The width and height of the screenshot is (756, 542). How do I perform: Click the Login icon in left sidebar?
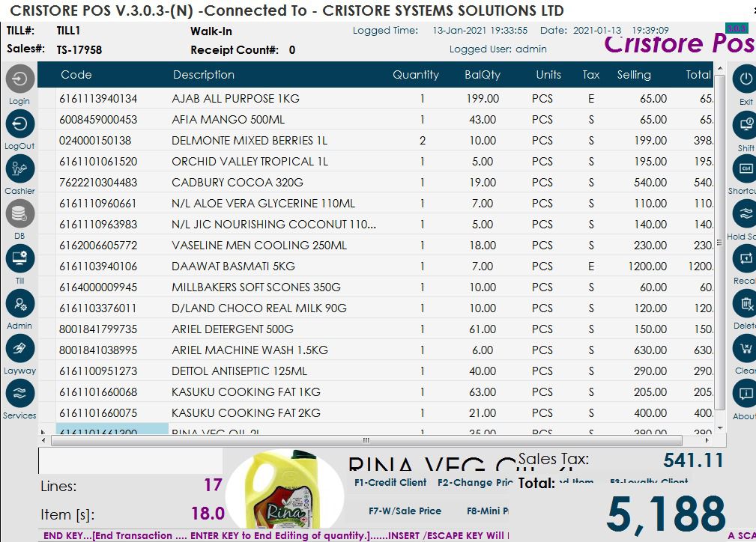[x=19, y=79]
